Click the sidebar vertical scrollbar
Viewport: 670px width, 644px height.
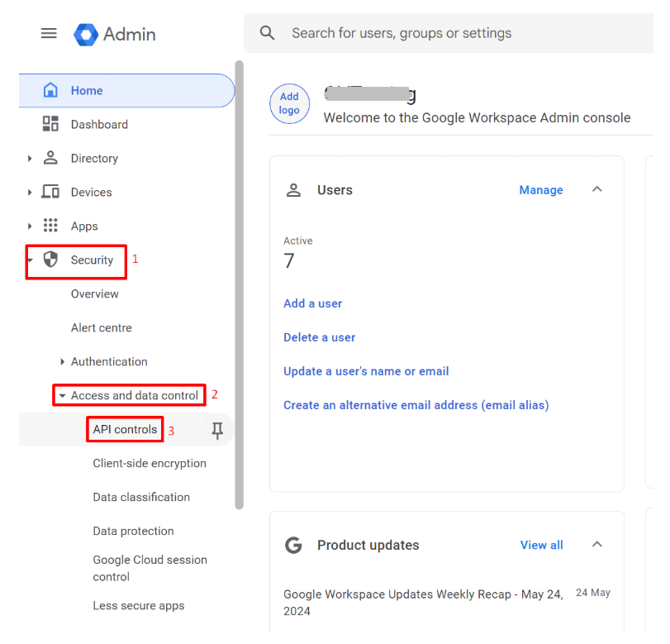click(x=240, y=284)
